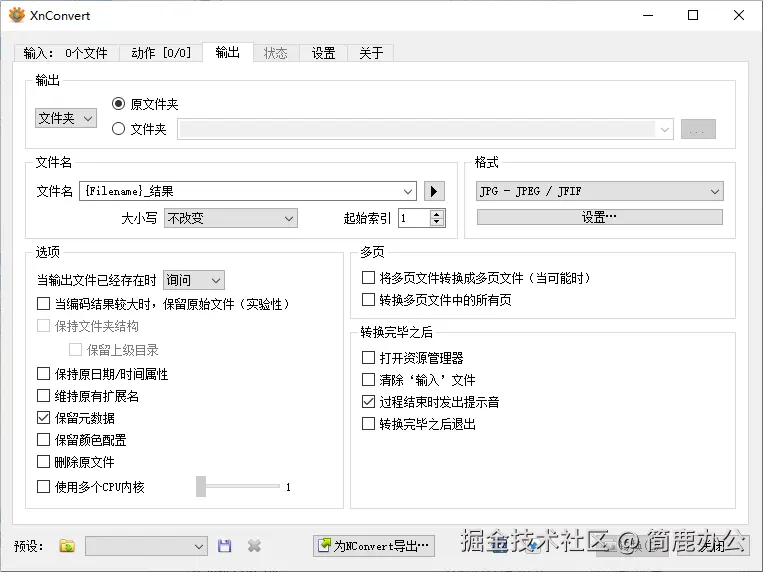Select the 文件夹 radio button

click(x=118, y=129)
